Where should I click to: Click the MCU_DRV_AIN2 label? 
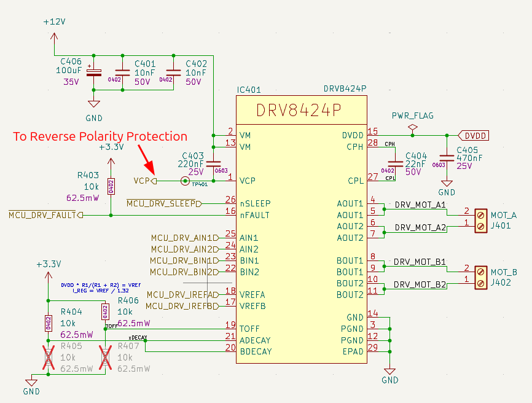tap(185, 249)
